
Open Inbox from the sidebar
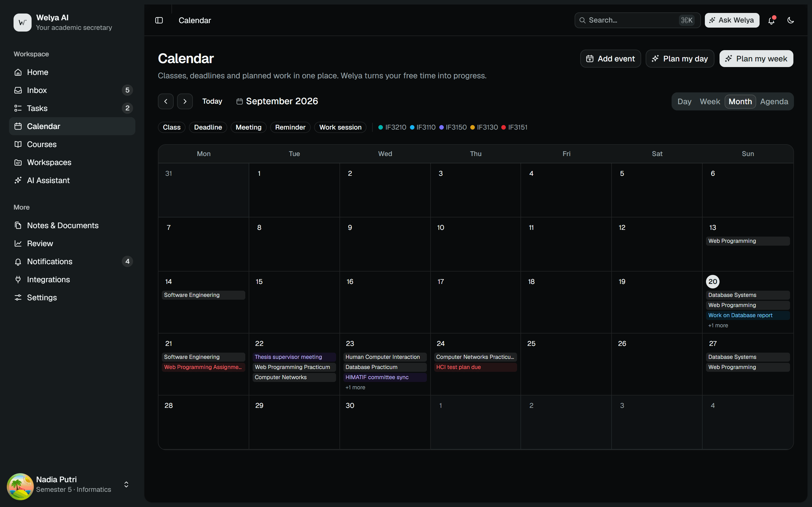pyautogui.click(x=72, y=90)
